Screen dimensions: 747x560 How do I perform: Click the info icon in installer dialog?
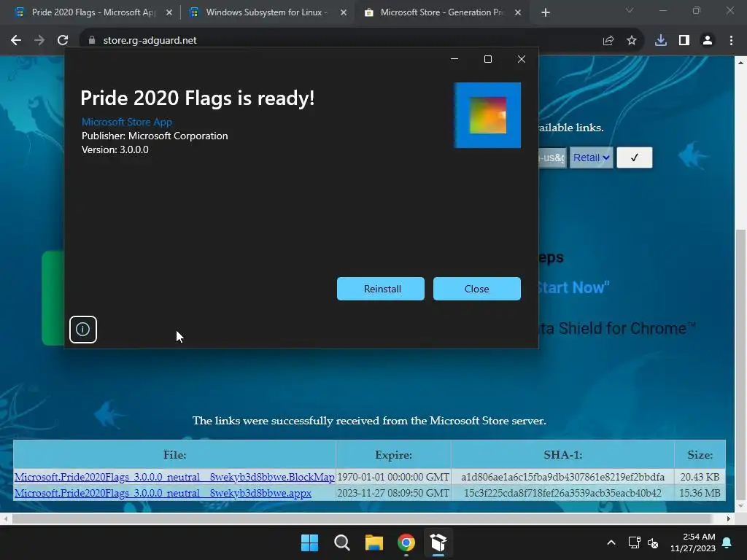click(x=83, y=330)
